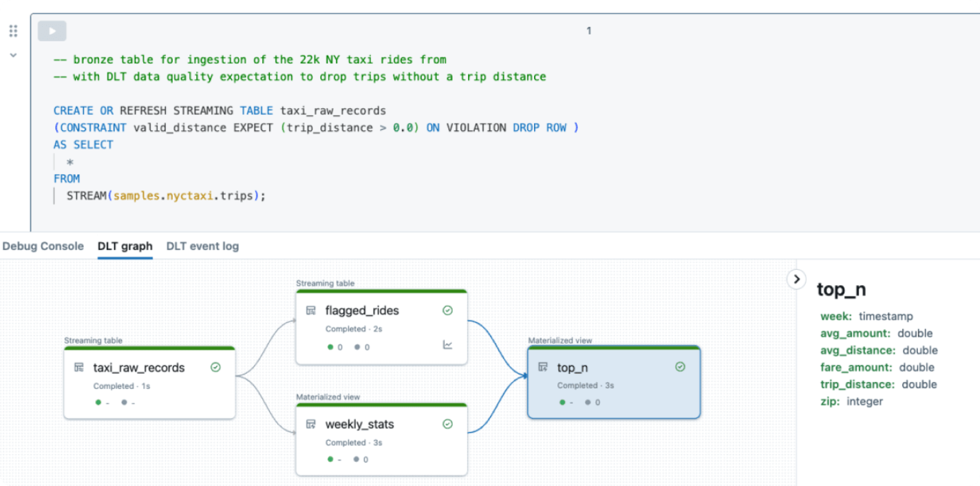Click the avg_amount column in schema panel

(855, 333)
